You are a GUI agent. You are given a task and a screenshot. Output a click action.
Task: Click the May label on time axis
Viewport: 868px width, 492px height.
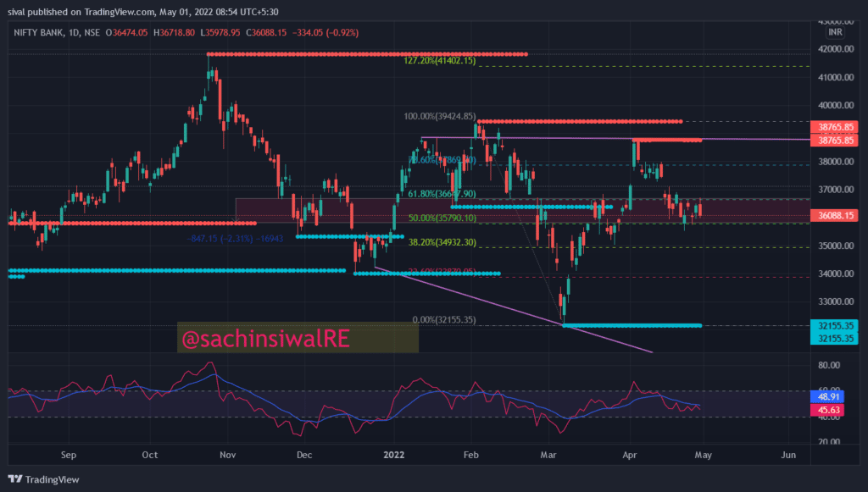pyautogui.click(x=703, y=455)
